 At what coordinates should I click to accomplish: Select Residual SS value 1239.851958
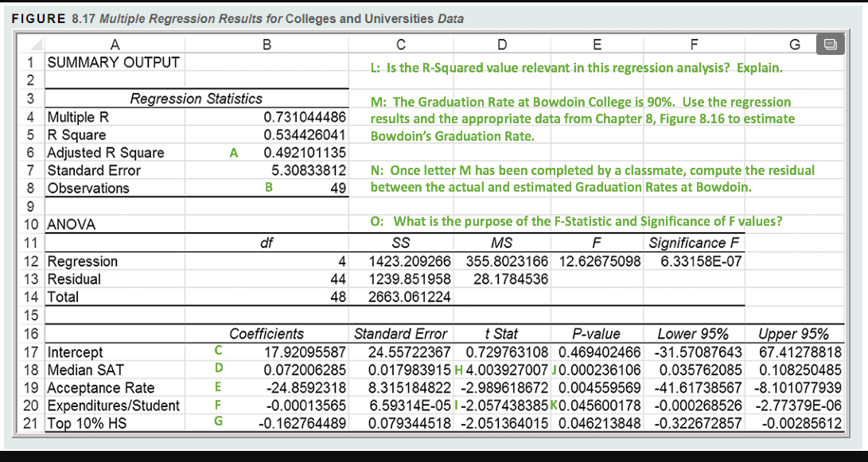(410, 279)
